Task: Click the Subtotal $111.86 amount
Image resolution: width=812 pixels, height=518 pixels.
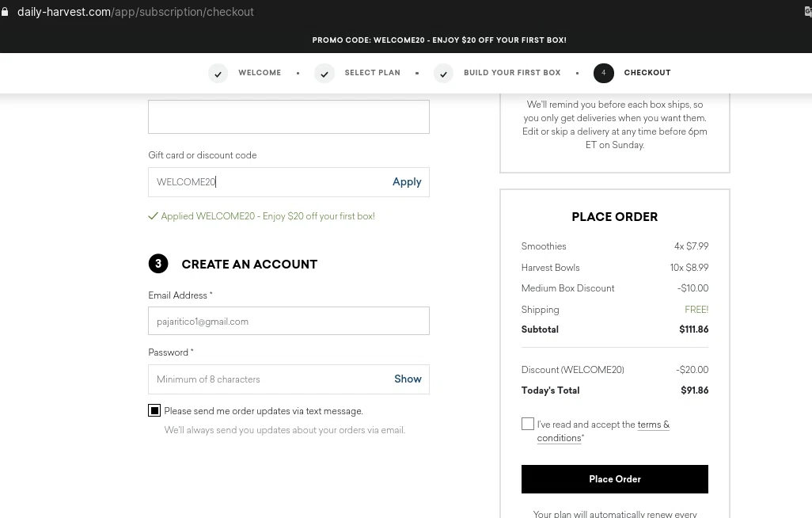Action: pyautogui.click(x=693, y=329)
